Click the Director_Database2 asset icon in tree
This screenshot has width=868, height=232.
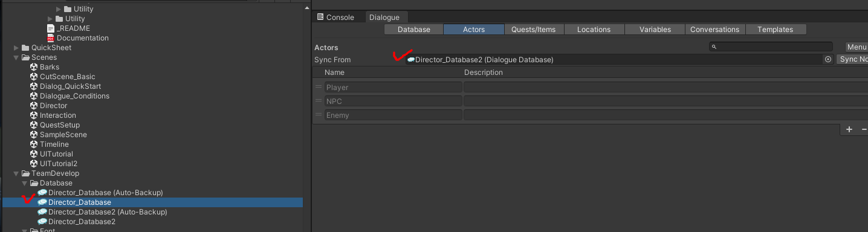tap(42, 222)
